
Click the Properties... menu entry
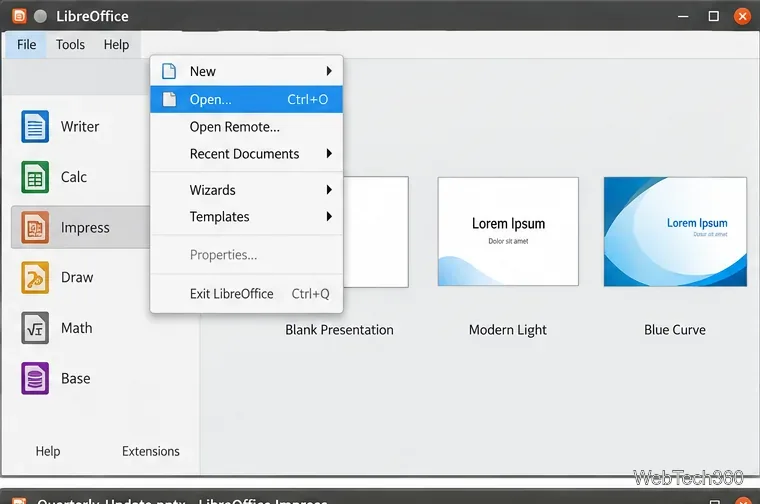pyautogui.click(x=246, y=255)
